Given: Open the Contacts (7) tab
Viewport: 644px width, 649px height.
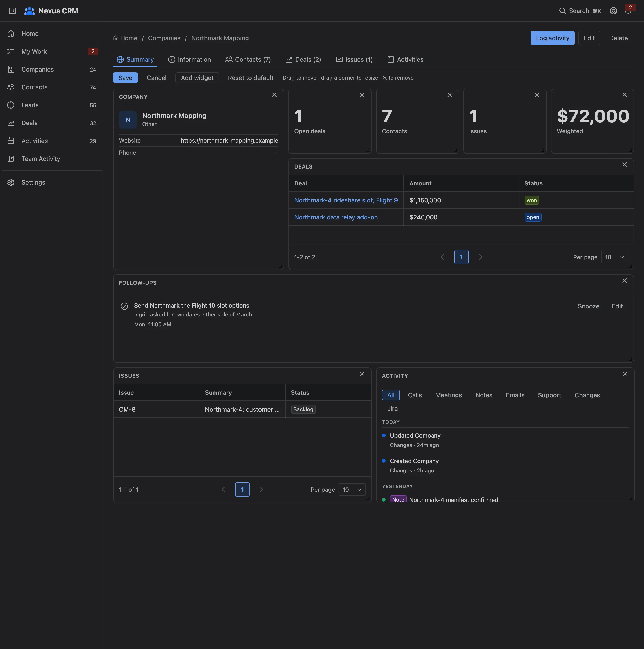Looking at the screenshot, I should (248, 59).
